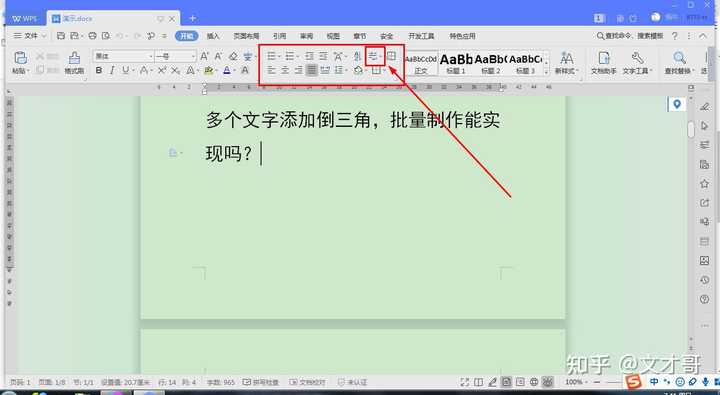Click the character shading A icon
The image size is (720, 395).
click(245, 70)
